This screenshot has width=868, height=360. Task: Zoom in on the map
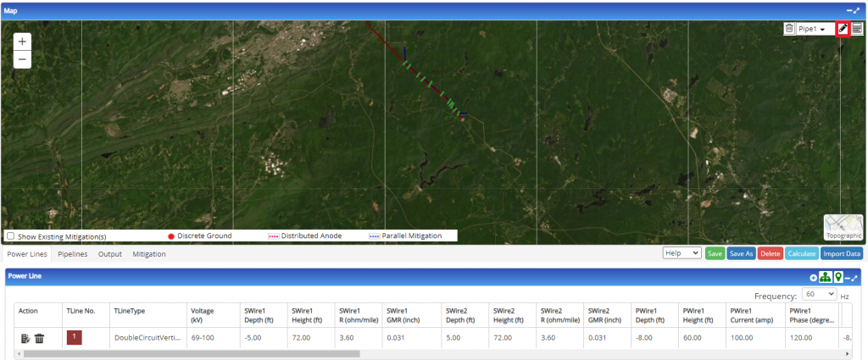(x=22, y=42)
